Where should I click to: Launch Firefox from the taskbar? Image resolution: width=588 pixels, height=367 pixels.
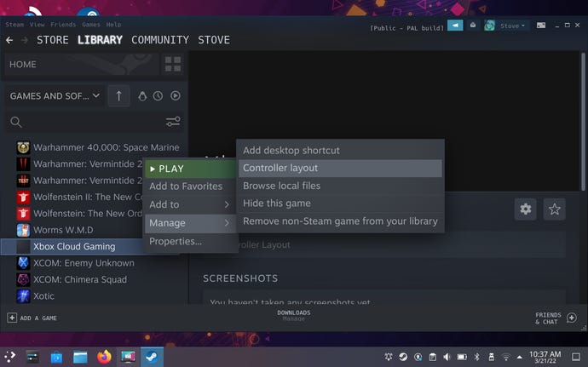pos(104,357)
